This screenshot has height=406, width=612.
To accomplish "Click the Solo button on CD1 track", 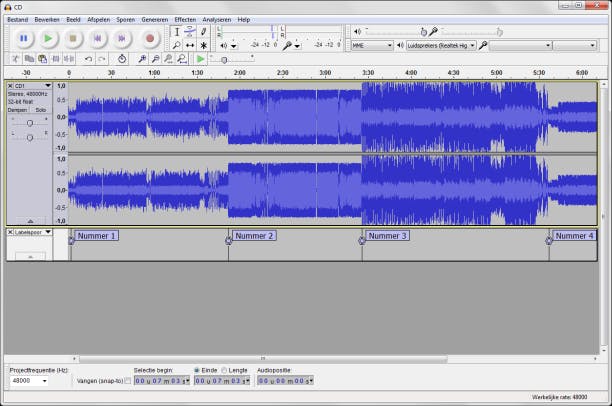I will (41, 110).
